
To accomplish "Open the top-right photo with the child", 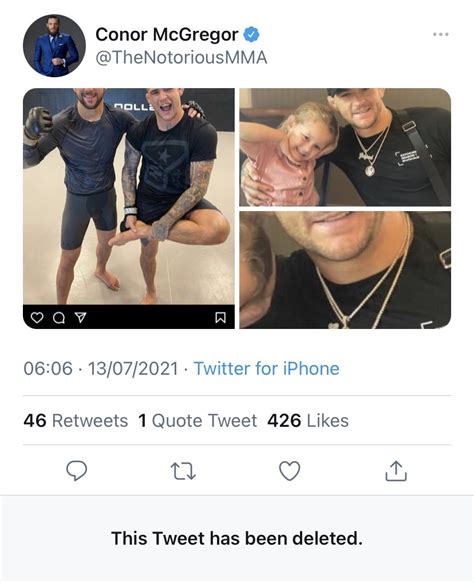I will click(x=345, y=147).
